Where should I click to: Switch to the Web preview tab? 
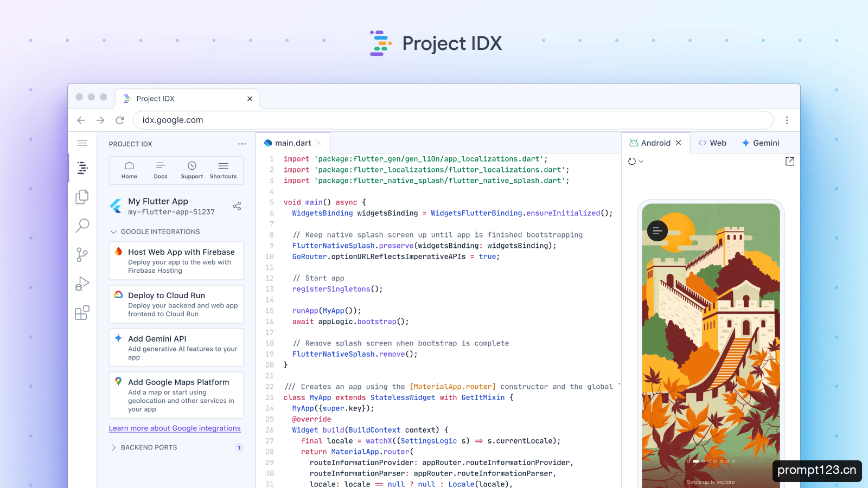tap(712, 143)
